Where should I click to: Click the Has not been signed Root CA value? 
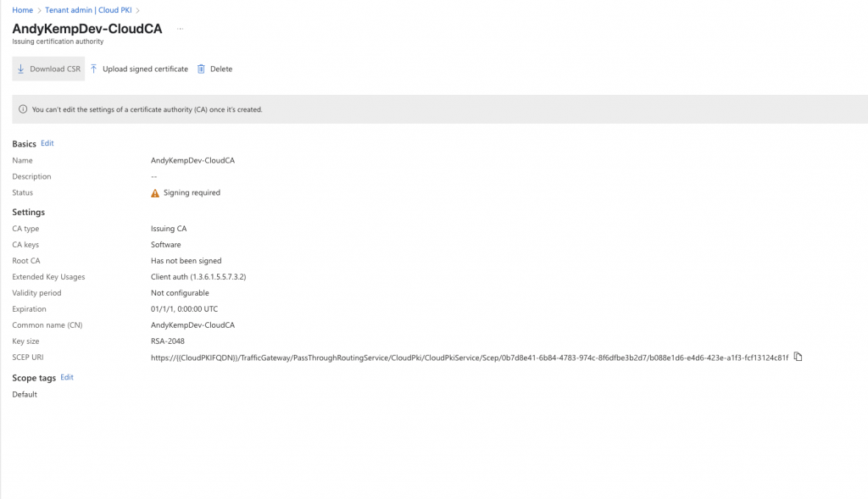(186, 261)
